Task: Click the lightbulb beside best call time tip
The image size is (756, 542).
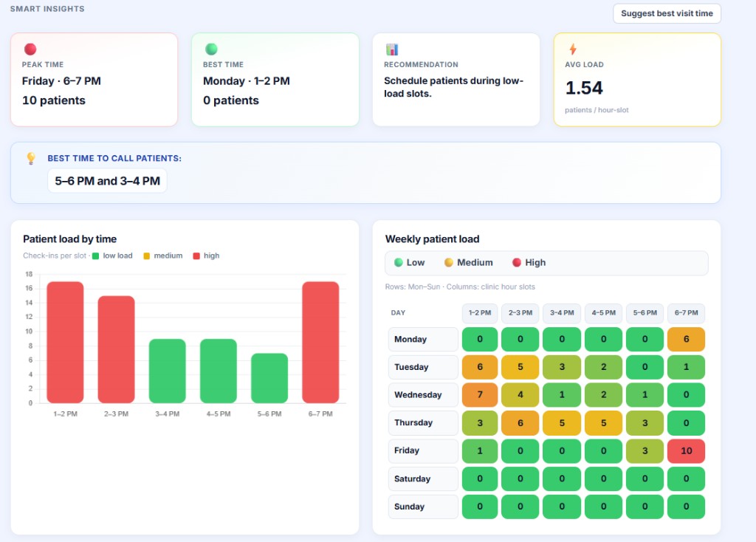Action: 31,158
